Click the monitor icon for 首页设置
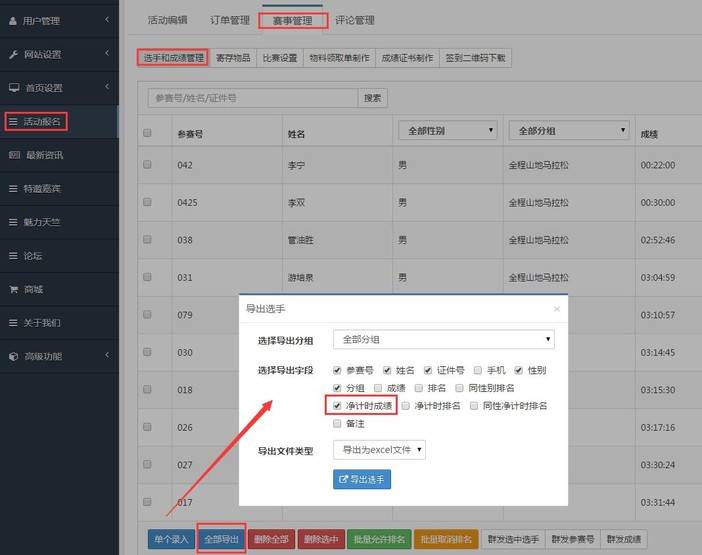The height and width of the screenshot is (555, 702). coord(13,88)
